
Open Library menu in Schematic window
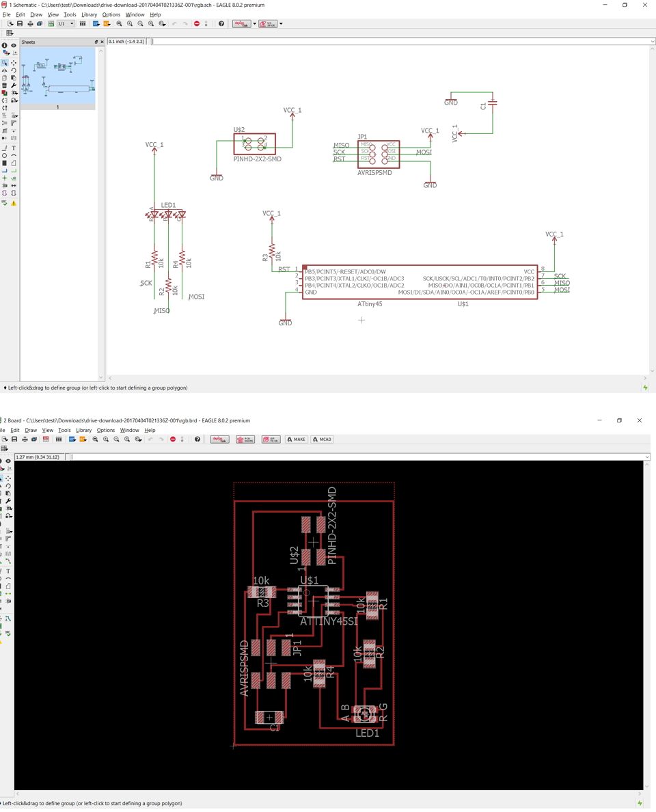pyautogui.click(x=89, y=14)
